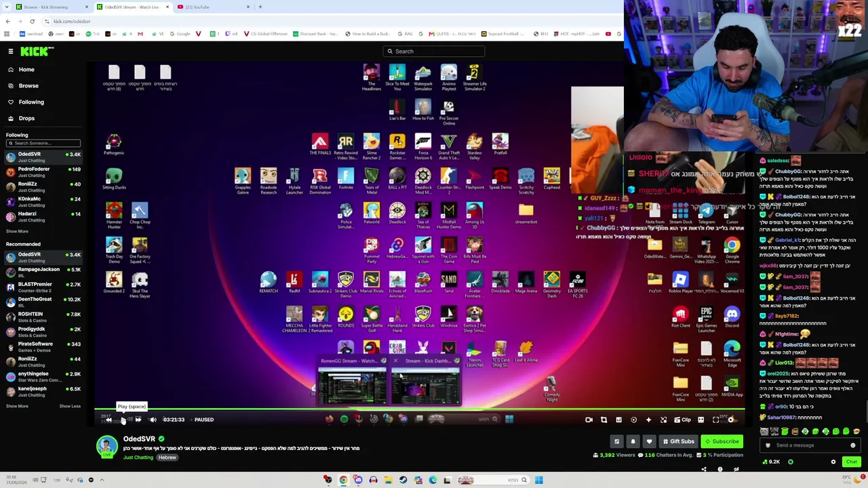Image resolution: width=868 pixels, height=488 pixels.
Task: Subscribe to OdedSVR's channel
Action: (722, 442)
